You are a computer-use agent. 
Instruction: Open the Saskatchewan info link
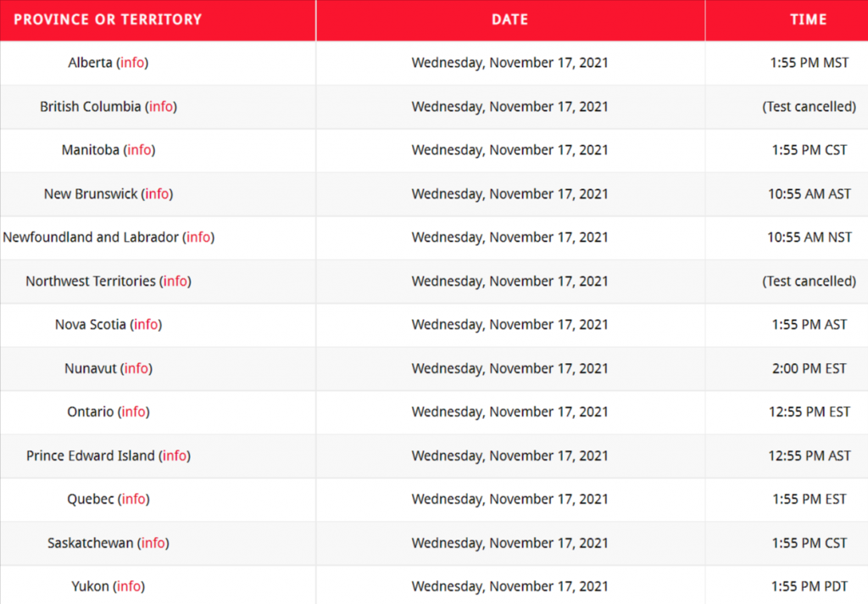(x=153, y=543)
